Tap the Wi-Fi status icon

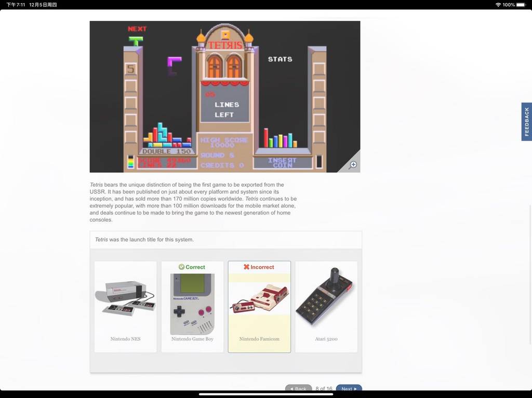pos(498,5)
